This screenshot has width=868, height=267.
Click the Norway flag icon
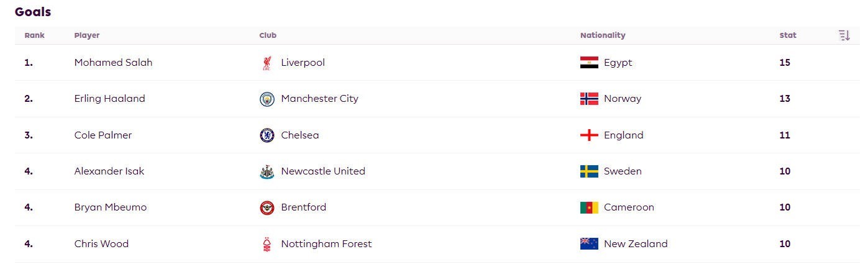tap(589, 99)
